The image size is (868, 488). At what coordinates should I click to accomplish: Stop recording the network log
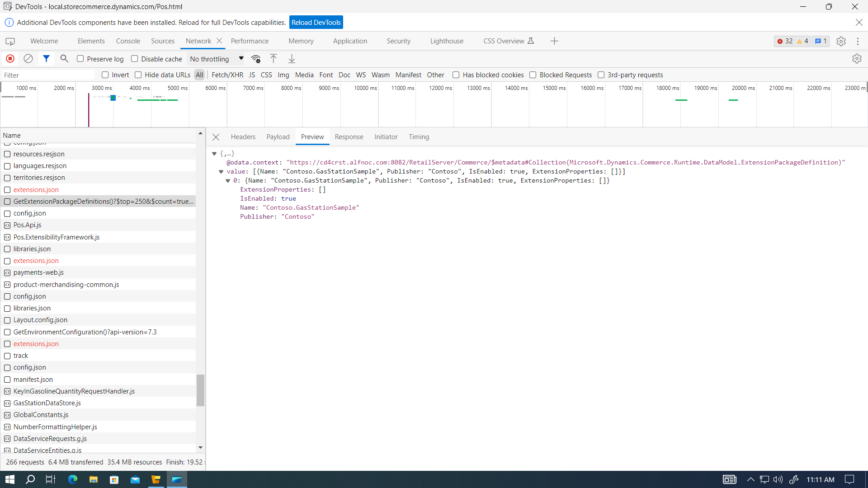10,59
